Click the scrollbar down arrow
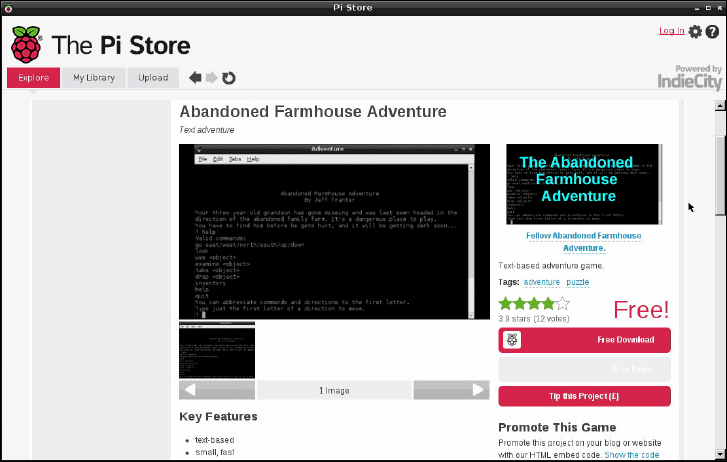The height and width of the screenshot is (462, 727). point(720,454)
